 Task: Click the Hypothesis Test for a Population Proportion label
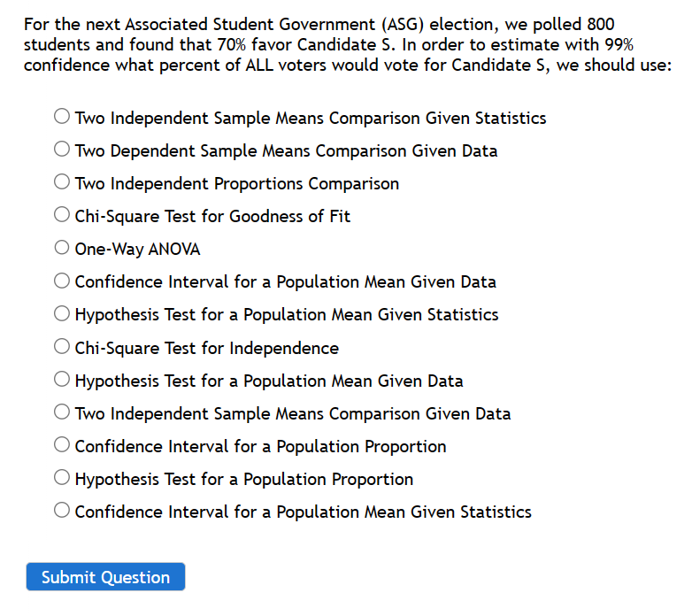coord(244,479)
